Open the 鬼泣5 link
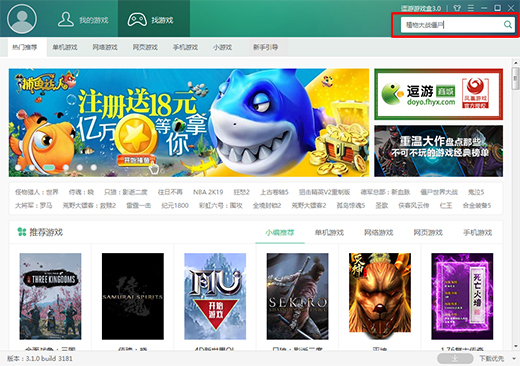The width and height of the screenshot is (520, 366). point(476,192)
